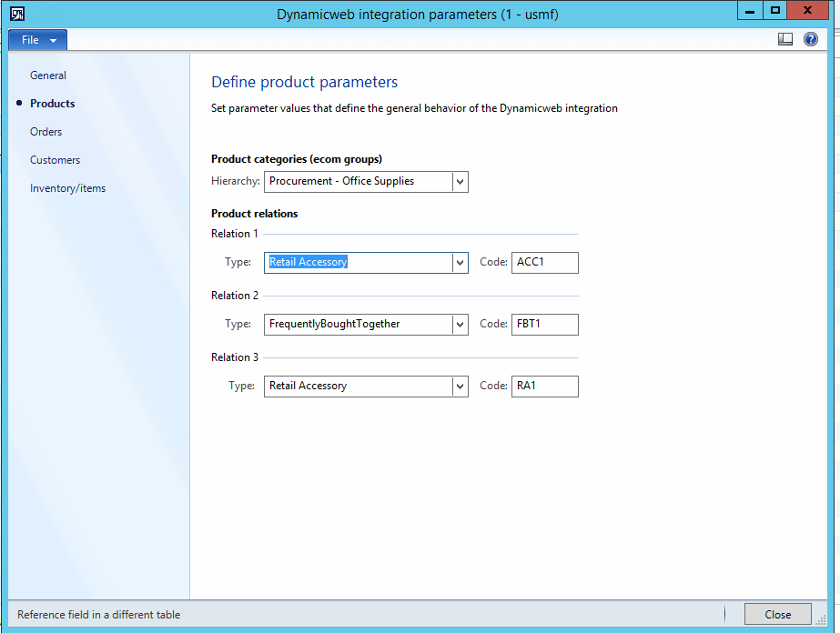Open the Customers section
This screenshot has width=840, height=633.
56,160
